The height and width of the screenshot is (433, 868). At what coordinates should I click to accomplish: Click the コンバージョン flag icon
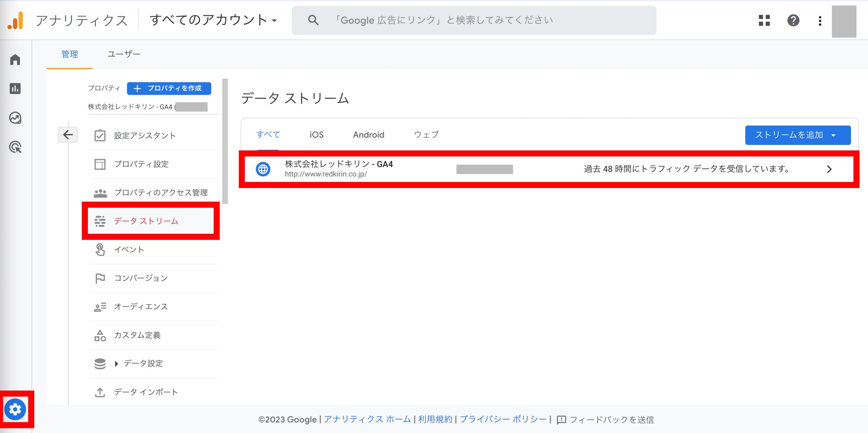(100, 278)
